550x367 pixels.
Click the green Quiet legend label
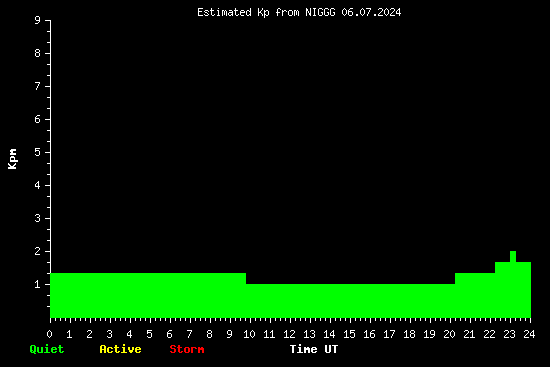(47, 349)
